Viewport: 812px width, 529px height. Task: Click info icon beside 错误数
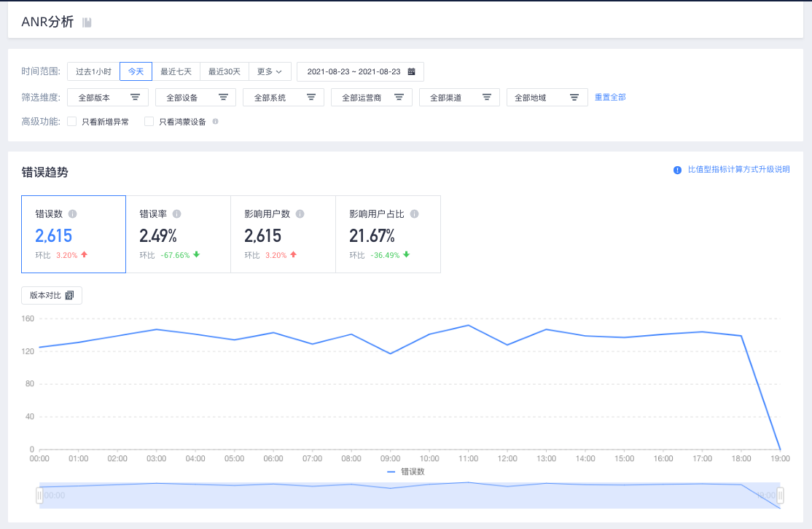pos(72,213)
